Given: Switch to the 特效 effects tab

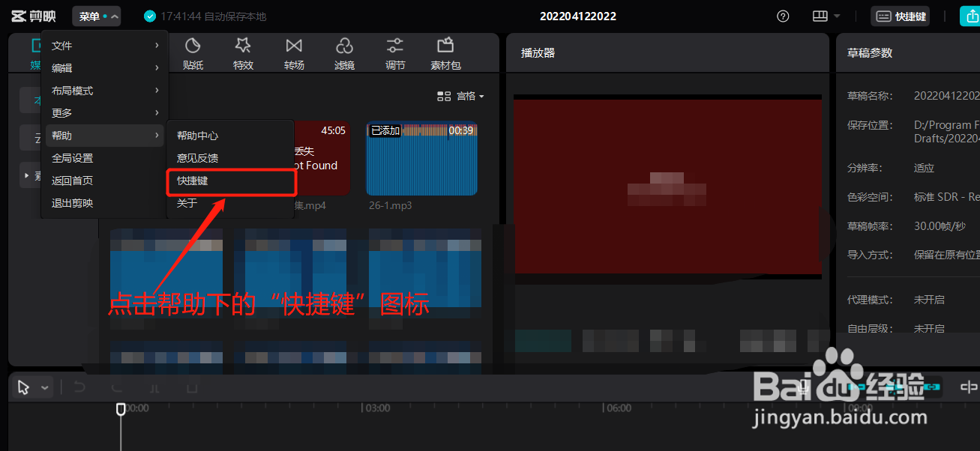Looking at the screenshot, I should coord(243,54).
